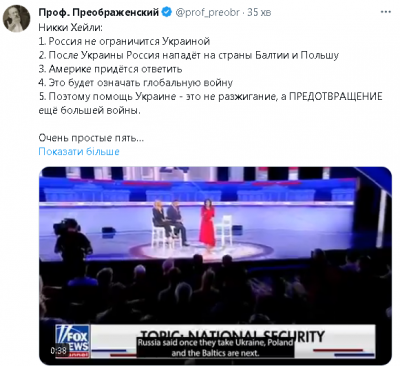The width and height of the screenshot is (400, 366).
Task: Play the embedded Fox News video
Action: pyautogui.click(x=215, y=266)
